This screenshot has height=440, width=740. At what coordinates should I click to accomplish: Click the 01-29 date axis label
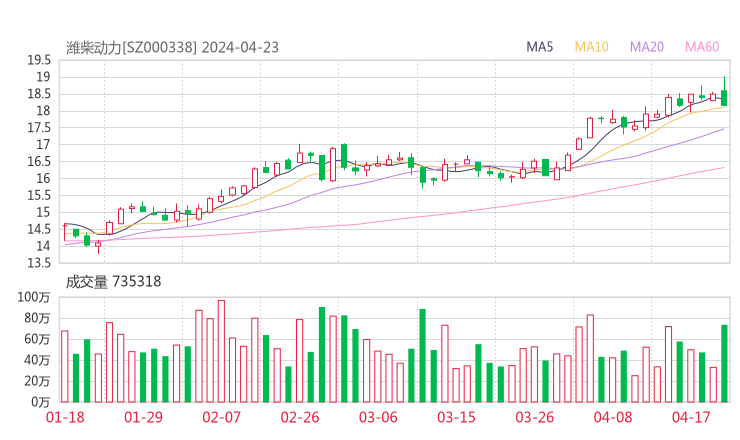pyautogui.click(x=143, y=417)
